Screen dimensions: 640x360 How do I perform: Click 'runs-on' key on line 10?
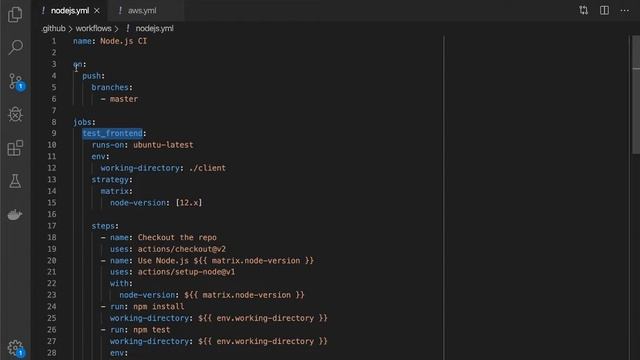(108, 145)
